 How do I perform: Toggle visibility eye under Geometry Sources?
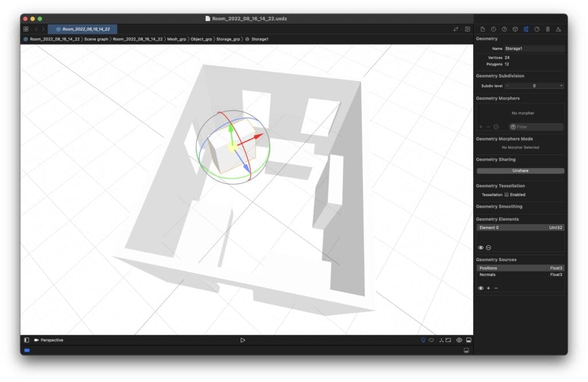(481, 287)
